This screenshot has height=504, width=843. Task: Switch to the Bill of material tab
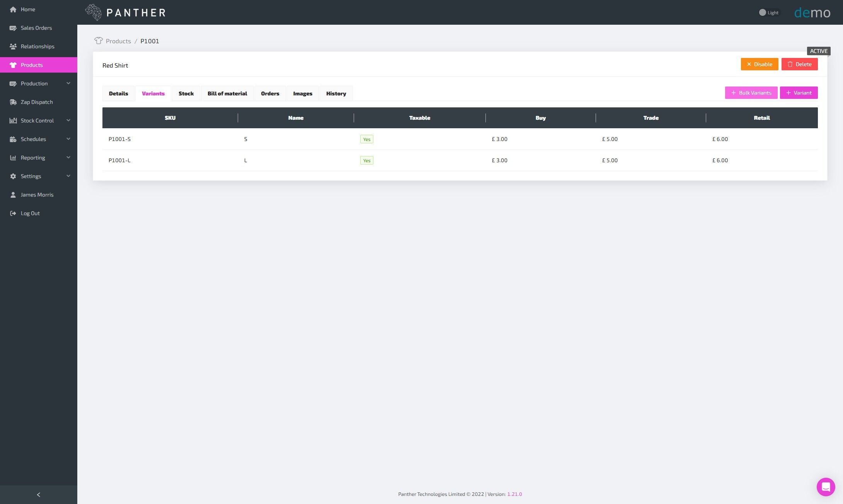[227, 93]
